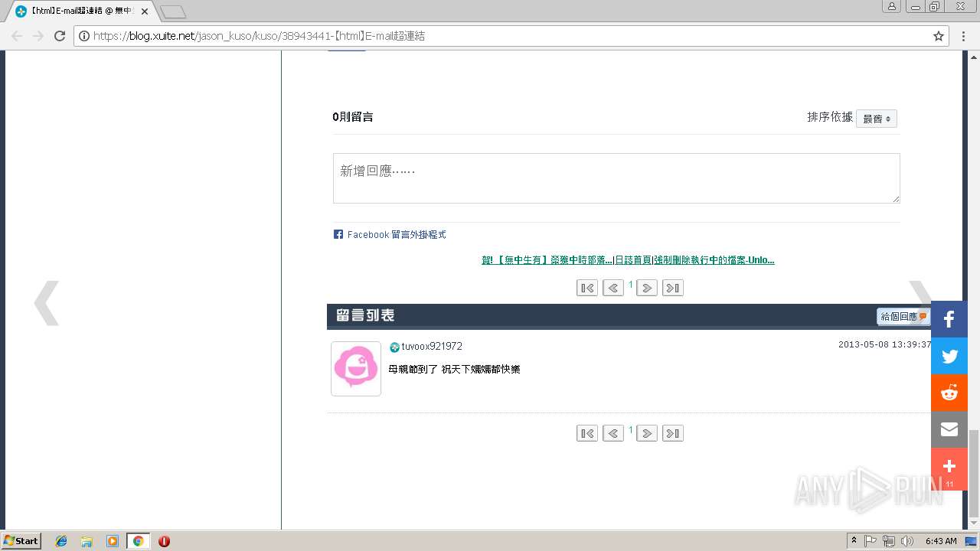Viewport: 980px width, 551px height.
Task: Go back in the browser
Action: pyautogui.click(x=17, y=36)
